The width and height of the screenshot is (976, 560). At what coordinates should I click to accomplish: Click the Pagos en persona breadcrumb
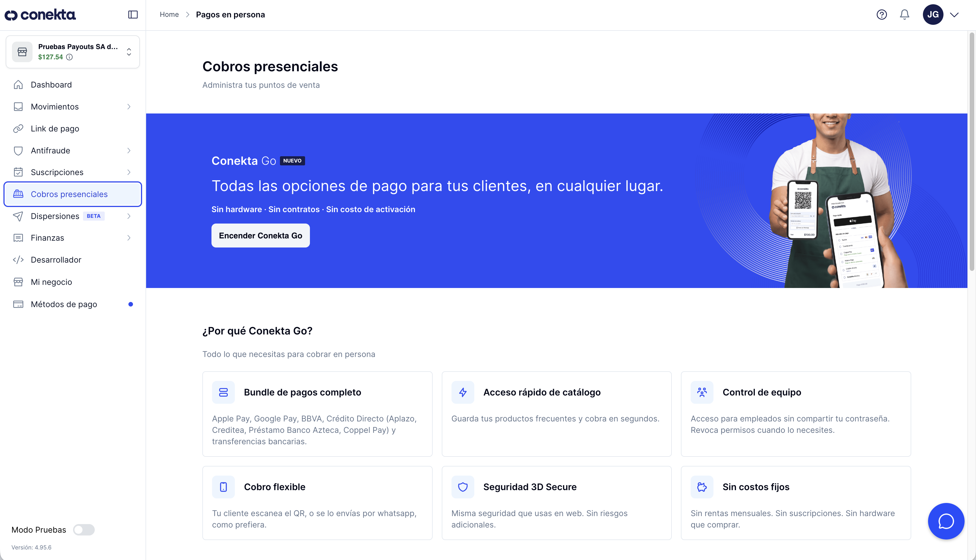click(230, 15)
